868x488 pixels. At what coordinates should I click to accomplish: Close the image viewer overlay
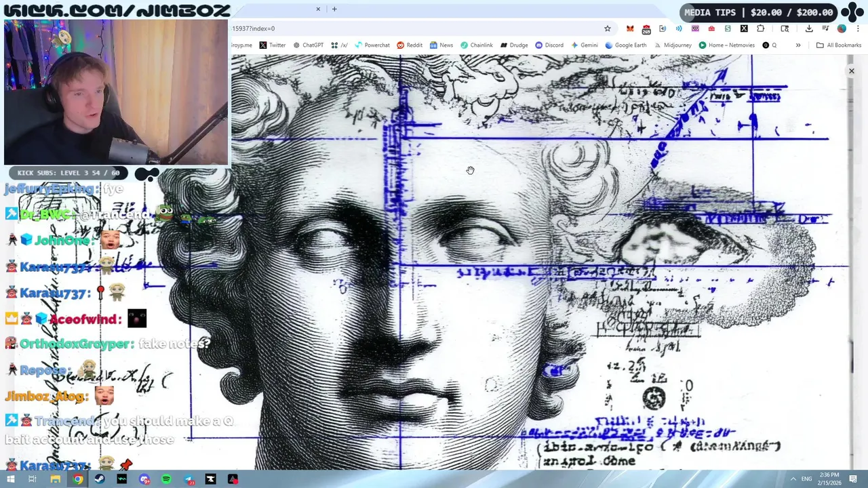coord(852,71)
